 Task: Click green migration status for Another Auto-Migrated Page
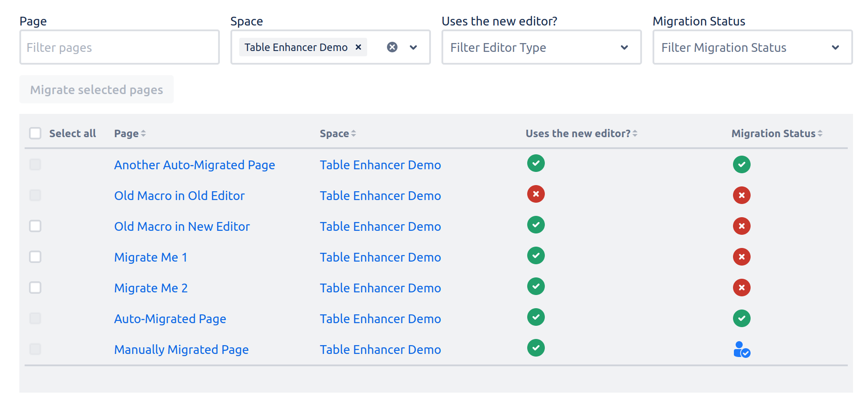741,164
